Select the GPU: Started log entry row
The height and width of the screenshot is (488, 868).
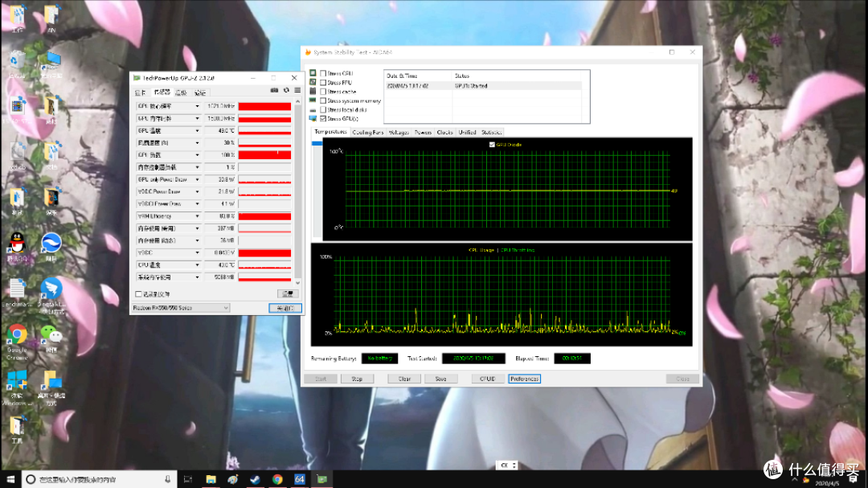(483, 86)
